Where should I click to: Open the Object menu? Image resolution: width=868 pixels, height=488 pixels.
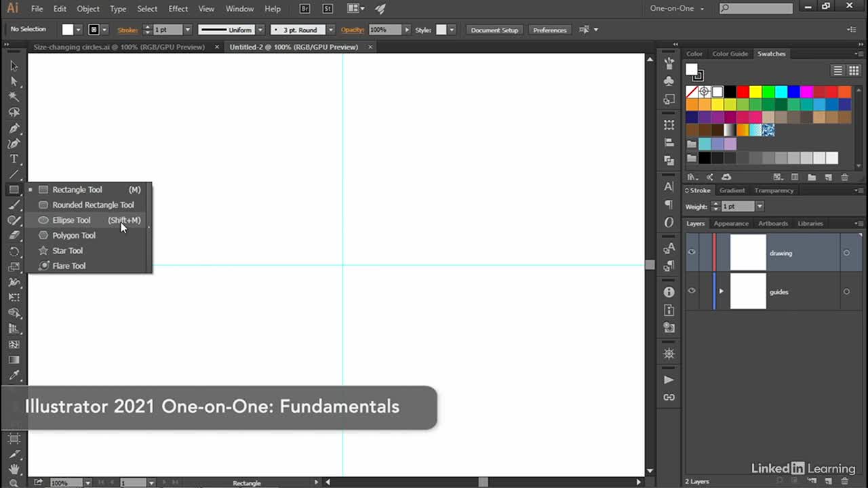[88, 9]
